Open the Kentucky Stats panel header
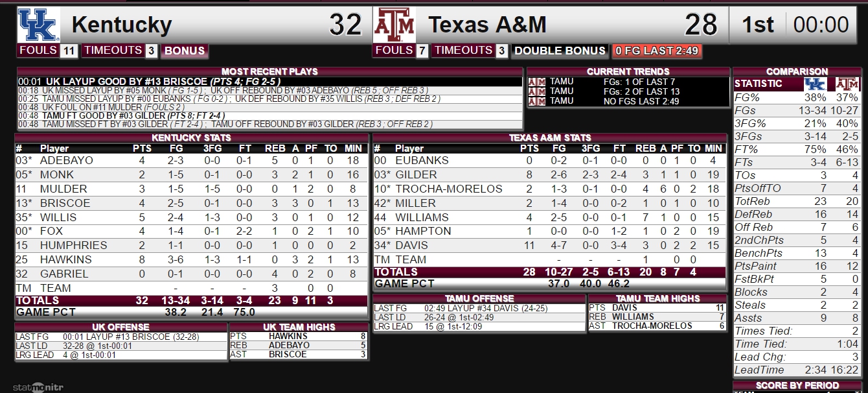This screenshot has height=393, width=868. coord(192,137)
